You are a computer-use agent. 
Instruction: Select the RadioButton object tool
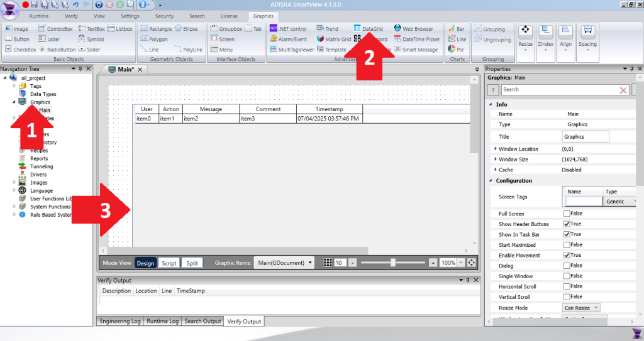click(57, 49)
